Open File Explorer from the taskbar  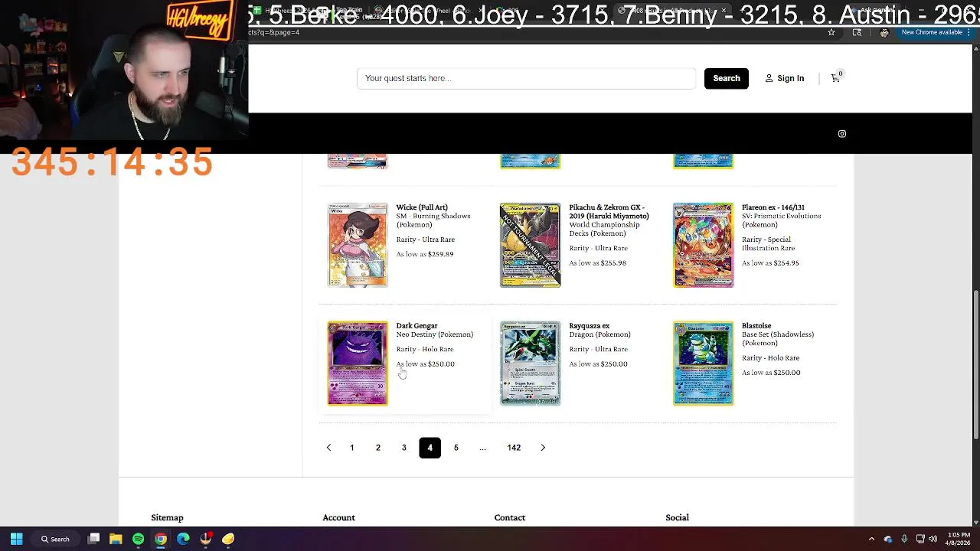(x=116, y=539)
